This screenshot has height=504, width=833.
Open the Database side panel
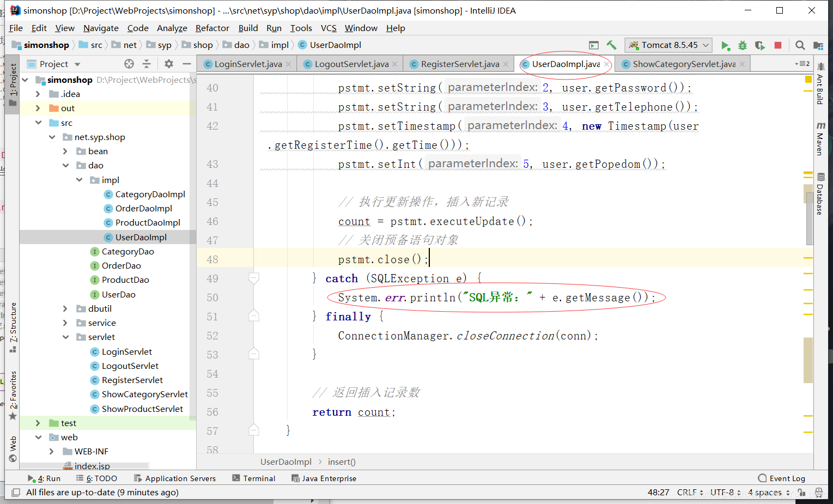click(820, 193)
